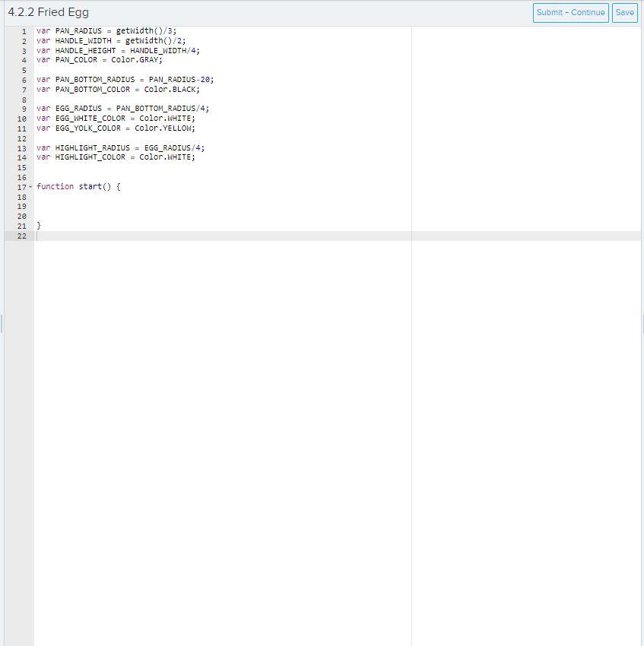The image size is (644, 646).
Task: Click the HIGHLIGHT_RADIUS declaration line
Action: point(120,147)
